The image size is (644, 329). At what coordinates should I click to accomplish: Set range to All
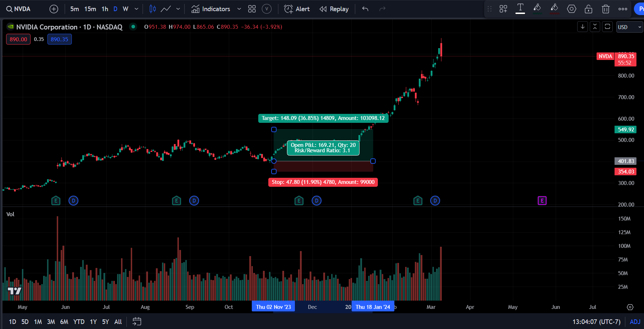(x=118, y=322)
